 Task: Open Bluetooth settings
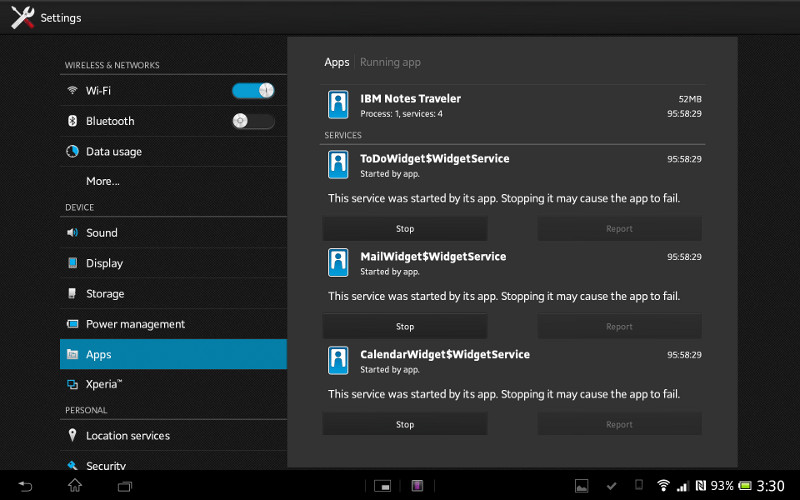[173, 121]
